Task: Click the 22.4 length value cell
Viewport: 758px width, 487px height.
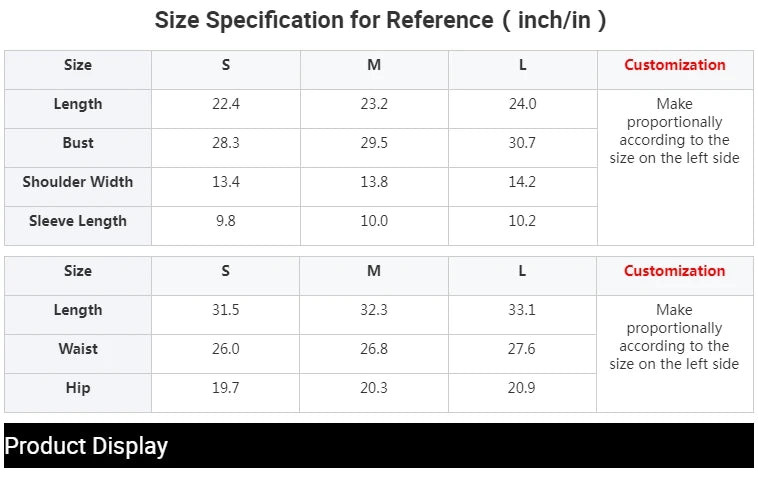Action: (226, 104)
